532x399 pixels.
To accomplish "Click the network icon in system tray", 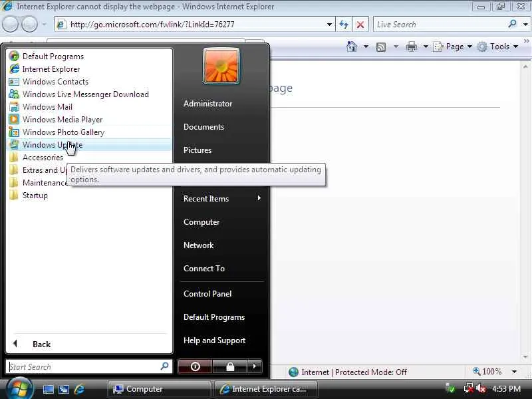I will (469, 389).
